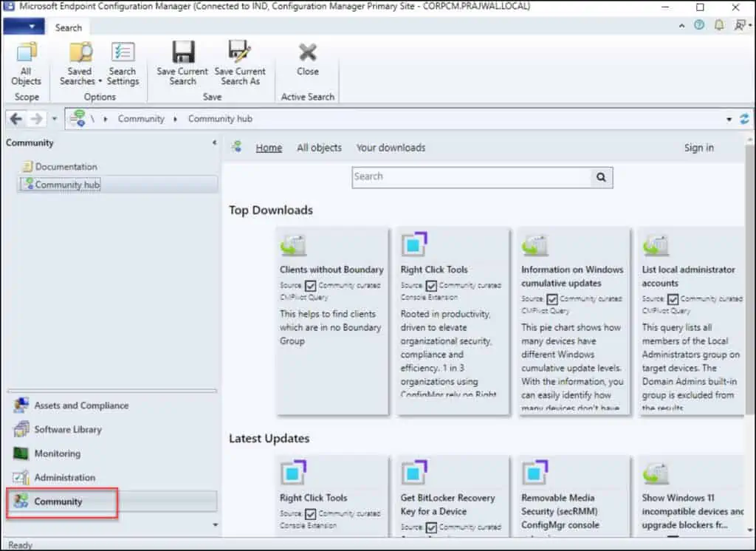756x551 pixels.
Task: Open the Software Library workspace
Action: 111,429
